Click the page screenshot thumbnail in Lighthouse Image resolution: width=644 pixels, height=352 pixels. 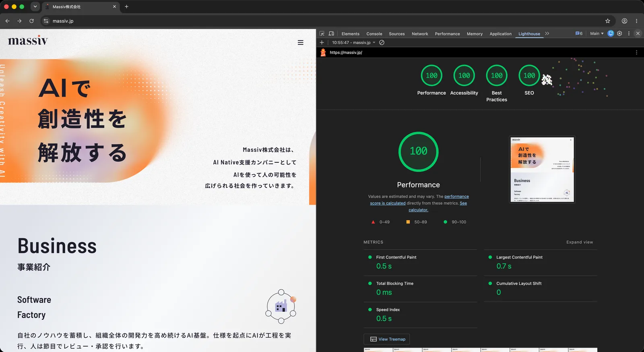point(542,170)
